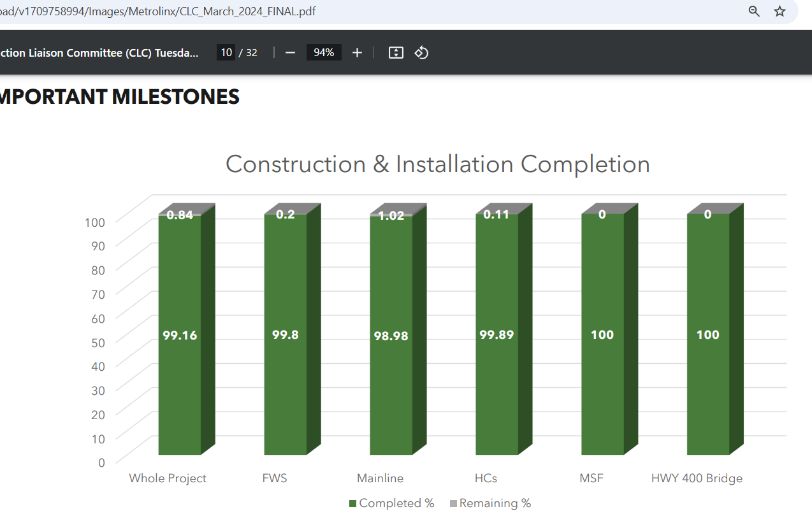Image resolution: width=812 pixels, height=523 pixels.
Task: Click the FWS axis label
Action: (x=275, y=478)
